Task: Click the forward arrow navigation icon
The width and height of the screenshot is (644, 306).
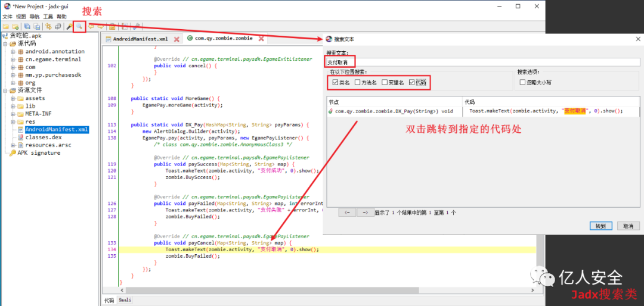Action: (x=100, y=27)
